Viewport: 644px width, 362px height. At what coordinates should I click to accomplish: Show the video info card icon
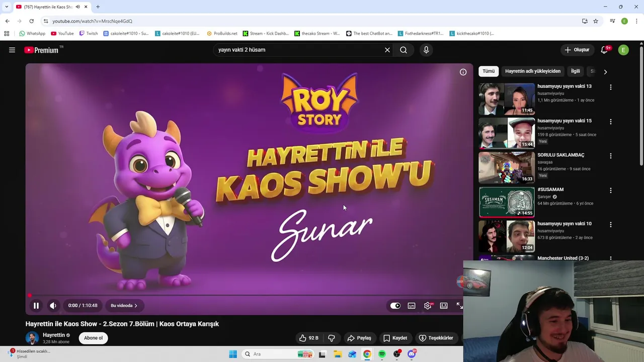(x=463, y=72)
